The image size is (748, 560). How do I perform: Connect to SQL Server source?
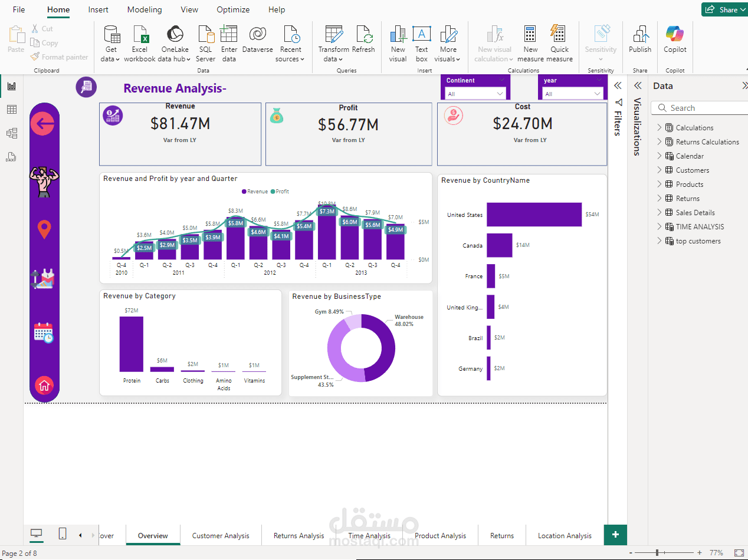[x=205, y=44]
